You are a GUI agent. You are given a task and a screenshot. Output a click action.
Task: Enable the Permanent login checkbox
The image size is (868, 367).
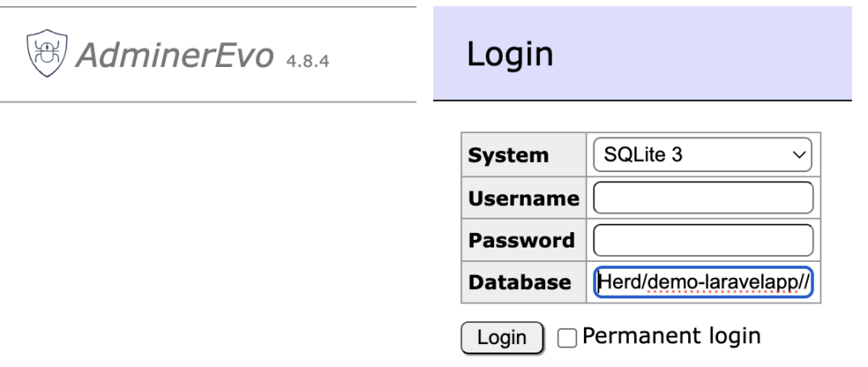click(x=567, y=337)
